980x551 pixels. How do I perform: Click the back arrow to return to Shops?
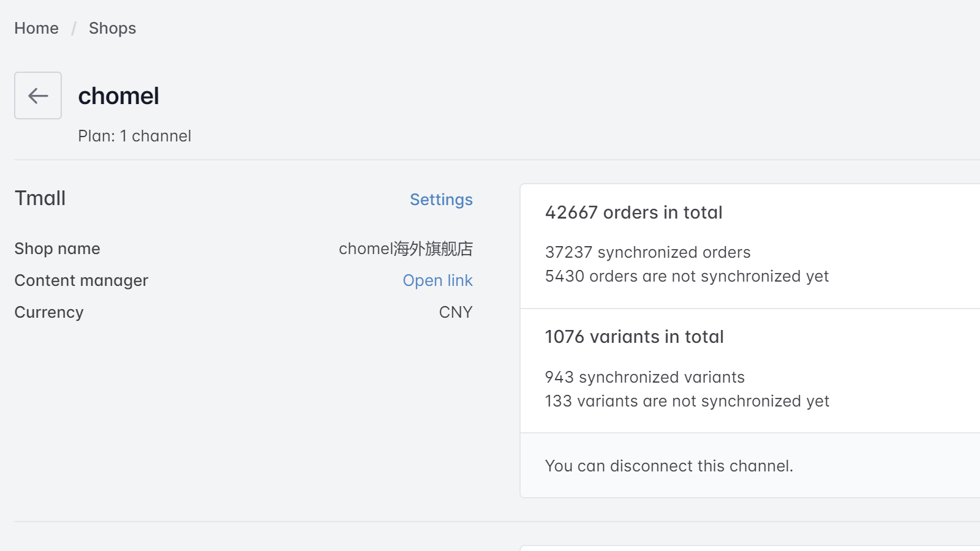coord(37,96)
